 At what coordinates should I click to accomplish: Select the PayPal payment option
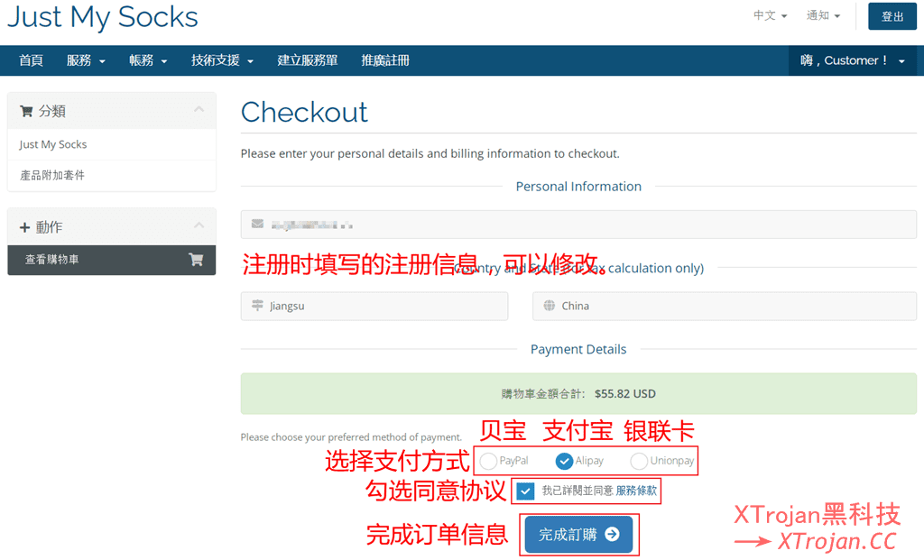(x=488, y=461)
